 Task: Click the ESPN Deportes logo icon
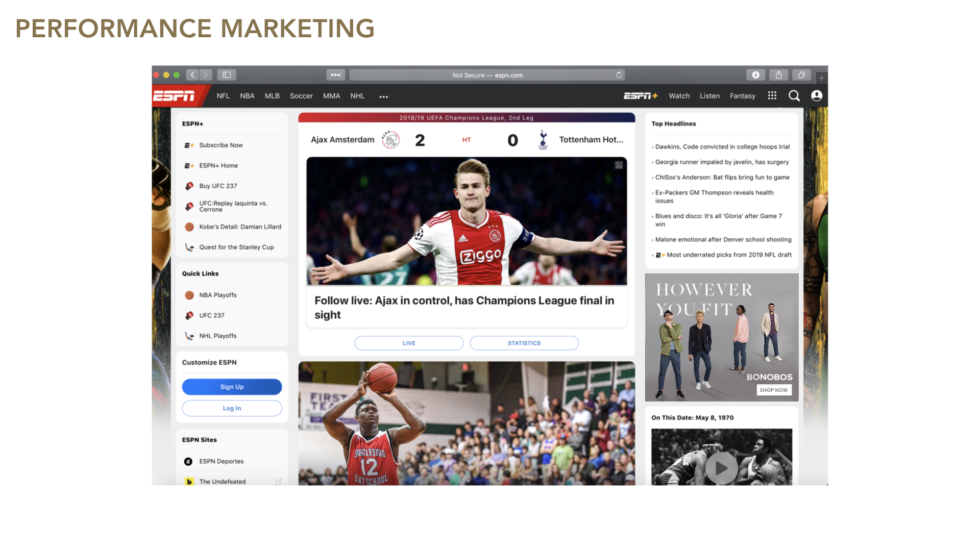tap(188, 462)
